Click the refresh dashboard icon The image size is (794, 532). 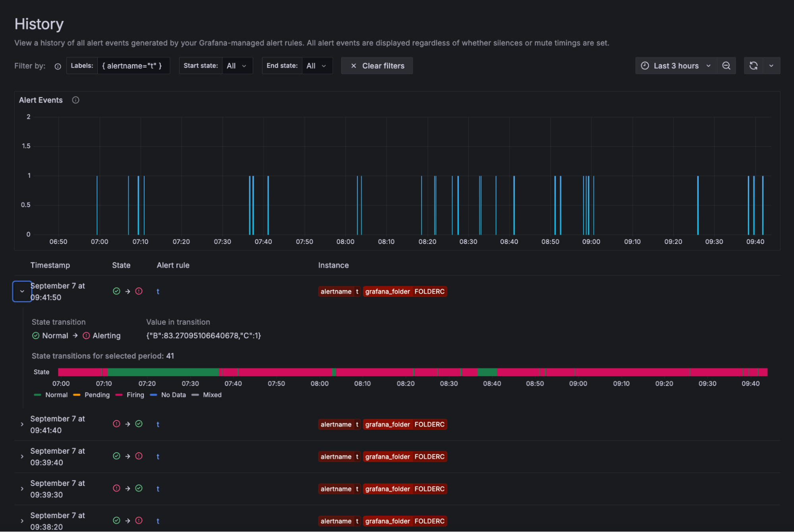753,66
